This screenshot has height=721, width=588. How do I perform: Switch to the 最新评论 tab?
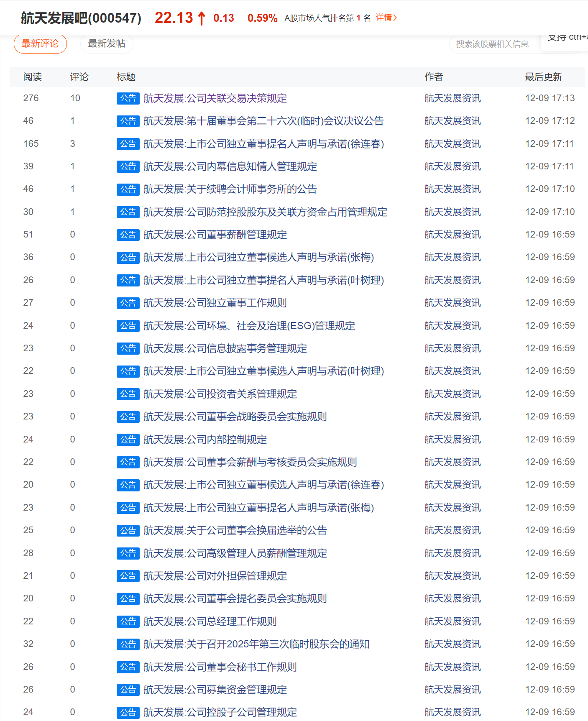point(40,43)
